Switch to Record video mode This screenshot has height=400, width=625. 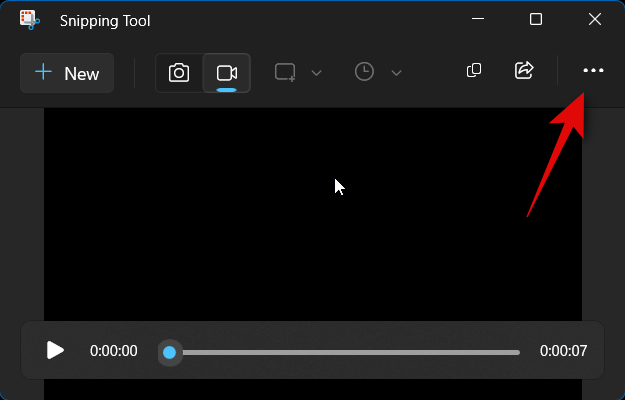coord(227,73)
